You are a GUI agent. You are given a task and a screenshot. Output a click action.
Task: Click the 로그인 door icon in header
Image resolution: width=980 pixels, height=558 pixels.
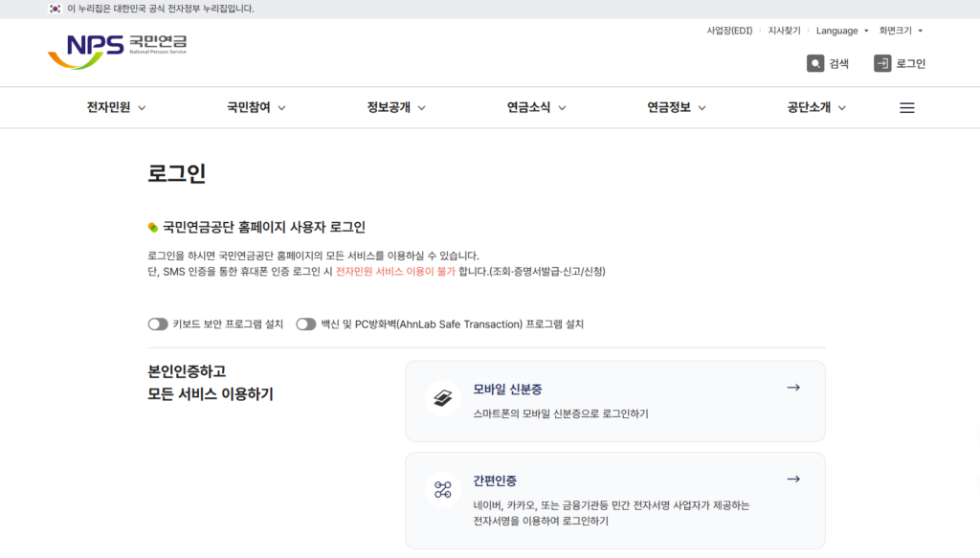pos(882,64)
